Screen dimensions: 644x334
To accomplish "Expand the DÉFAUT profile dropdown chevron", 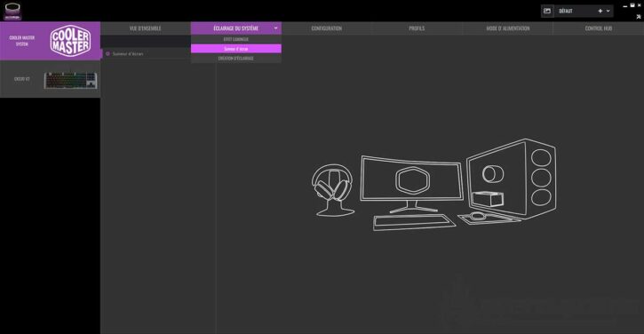I will 608,11.
